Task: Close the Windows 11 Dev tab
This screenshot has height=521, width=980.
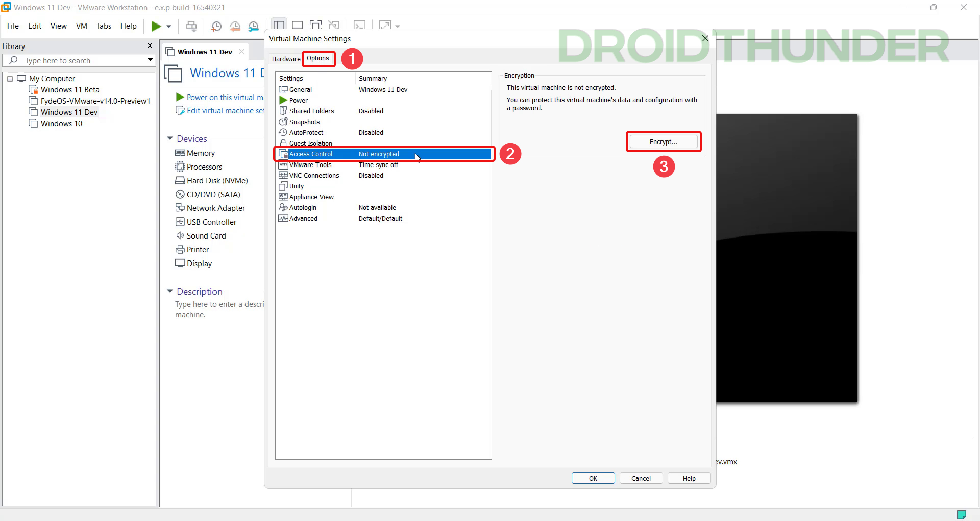Action: (241, 52)
